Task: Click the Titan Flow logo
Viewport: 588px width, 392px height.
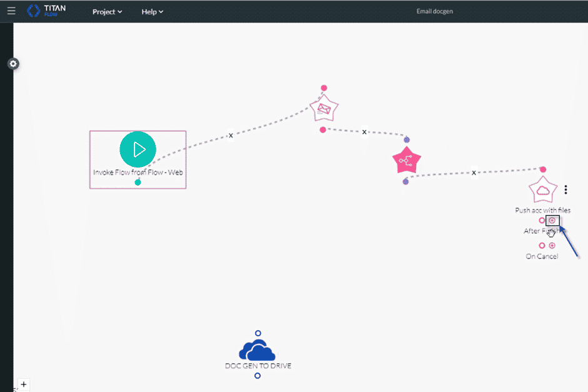Action: coord(46,11)
